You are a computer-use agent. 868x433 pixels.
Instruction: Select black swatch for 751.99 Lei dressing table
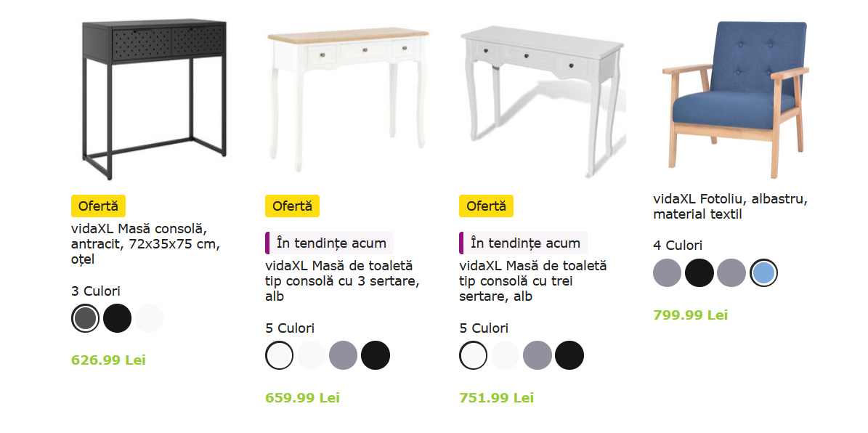[x=569, y=355]
